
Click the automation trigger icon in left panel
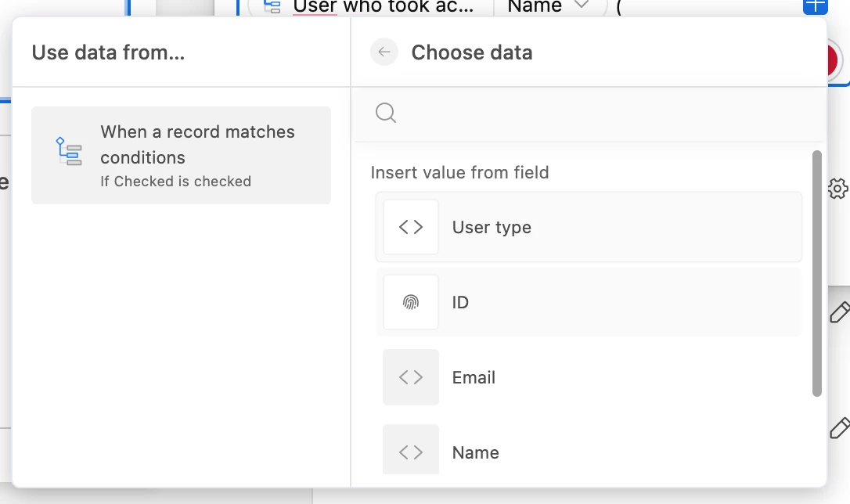(x=69, y=151)
